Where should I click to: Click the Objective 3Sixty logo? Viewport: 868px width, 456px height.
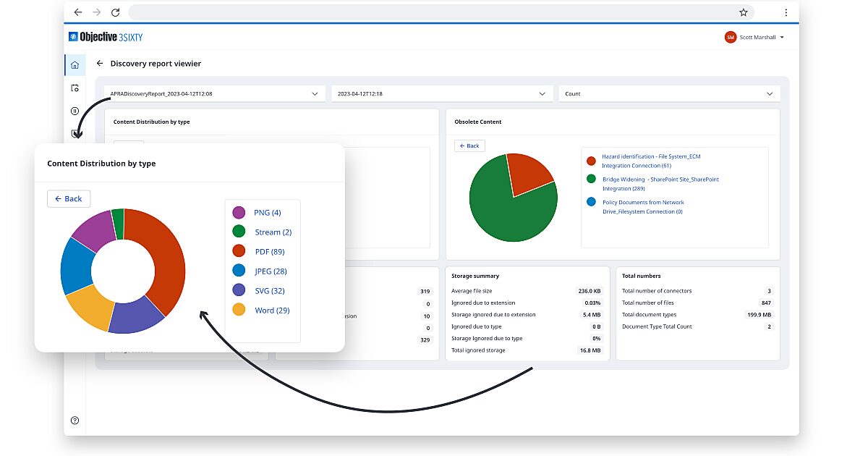pyautogui.click(x=105, y=36)
